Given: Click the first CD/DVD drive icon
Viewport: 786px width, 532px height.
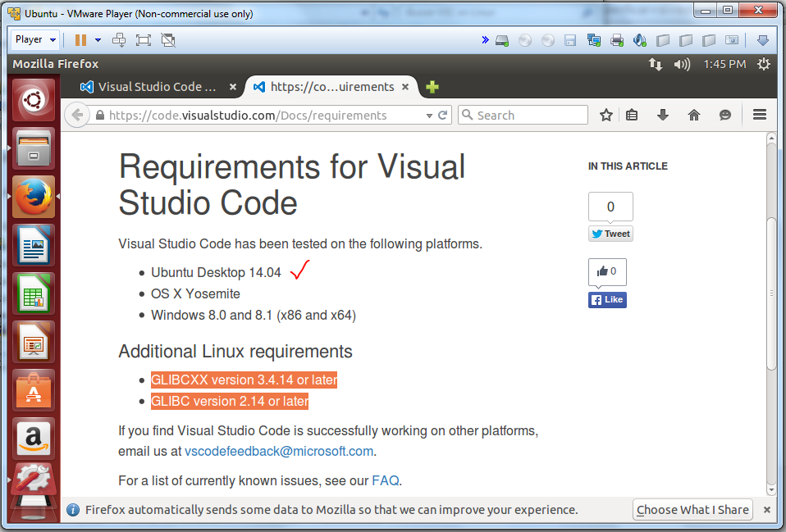Looking at the screenshot, I should 525,40.
